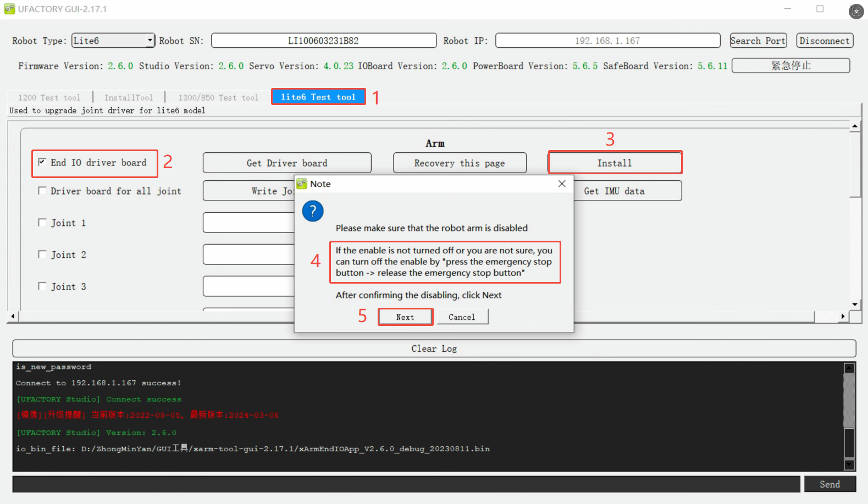
Task: Check Driver board for all joint
Action: tap(42, 191)
